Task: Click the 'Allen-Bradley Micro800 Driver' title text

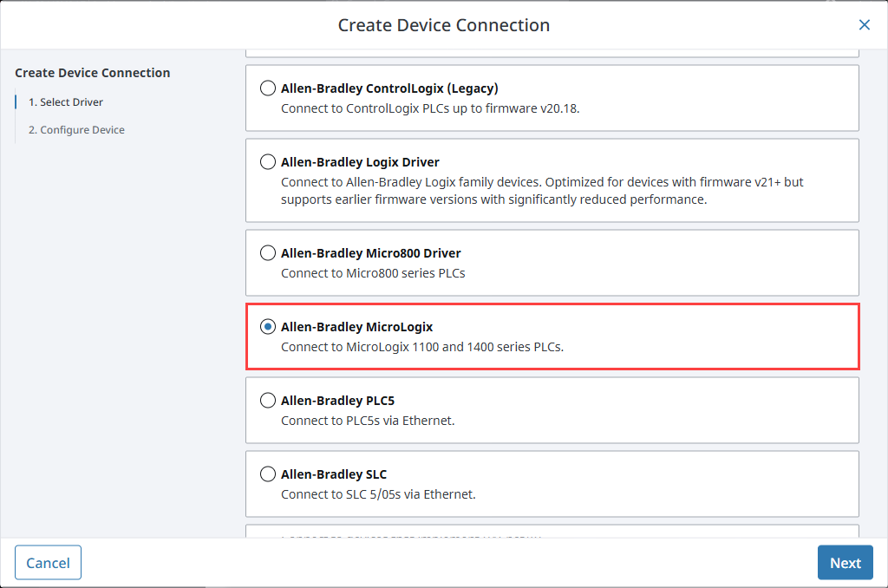Action: (x=371, y=253)
